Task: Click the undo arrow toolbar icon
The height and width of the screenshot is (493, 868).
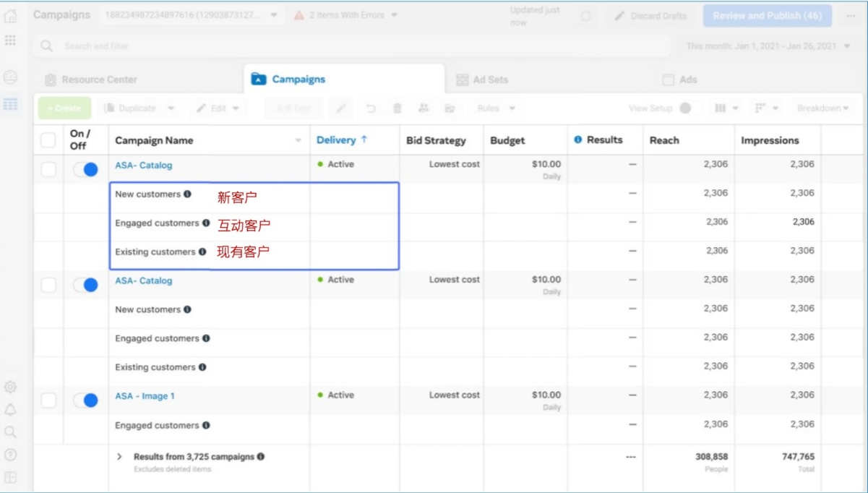Action: (371, 108)
